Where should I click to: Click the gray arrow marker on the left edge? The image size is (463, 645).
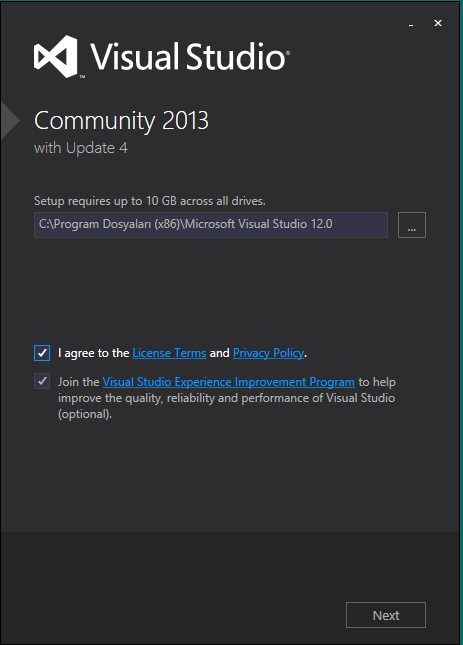click(x=10, y=121)
